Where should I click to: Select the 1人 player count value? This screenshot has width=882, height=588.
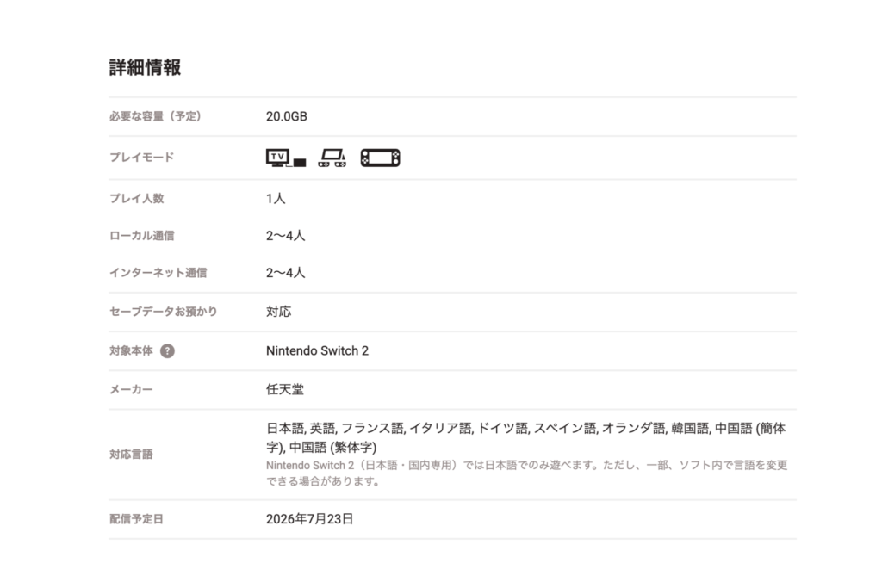click(276, 198)
